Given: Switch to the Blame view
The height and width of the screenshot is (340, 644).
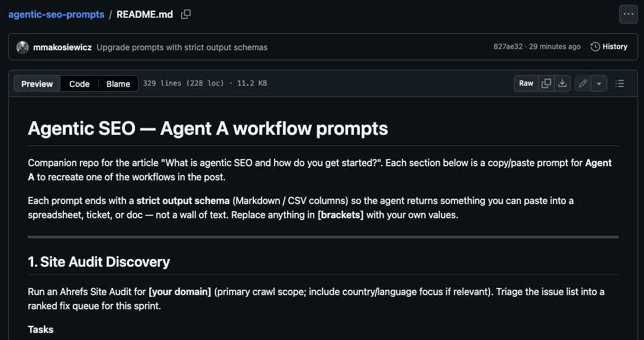Looking at the screenshot, I should point(118,83).
